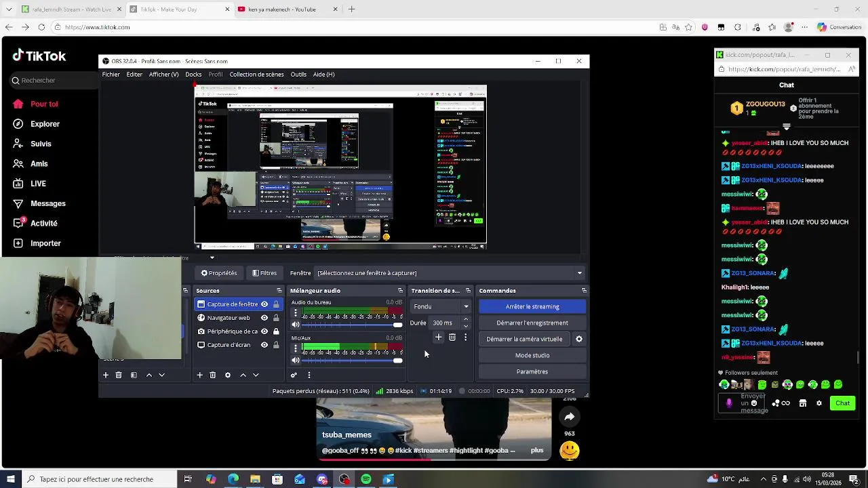Pop out the Mélangeur audio dock
This screenshot has width=868, height=488.
(400, 291)
